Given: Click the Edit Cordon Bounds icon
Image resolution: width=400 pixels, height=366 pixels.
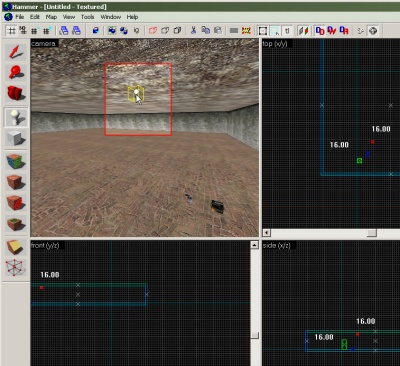Looking at the screenshot, I should pyautogui.click(x=246, y=31).
